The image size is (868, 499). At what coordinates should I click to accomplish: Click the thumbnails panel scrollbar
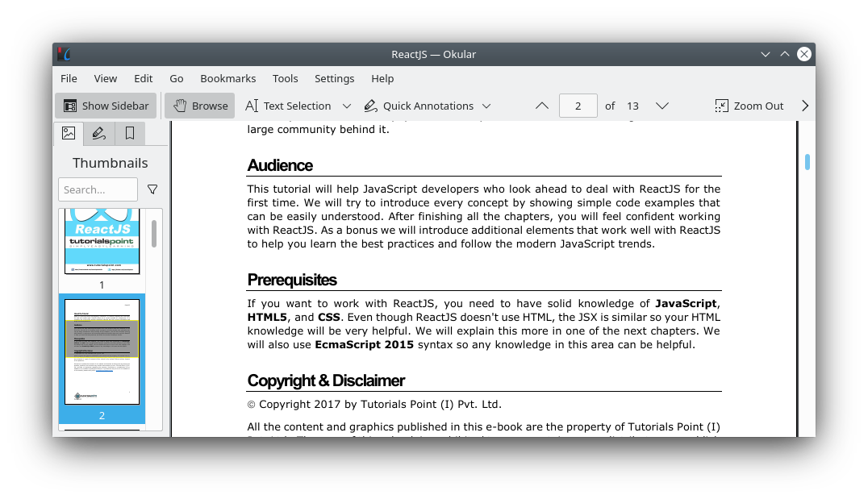[154, 234]
